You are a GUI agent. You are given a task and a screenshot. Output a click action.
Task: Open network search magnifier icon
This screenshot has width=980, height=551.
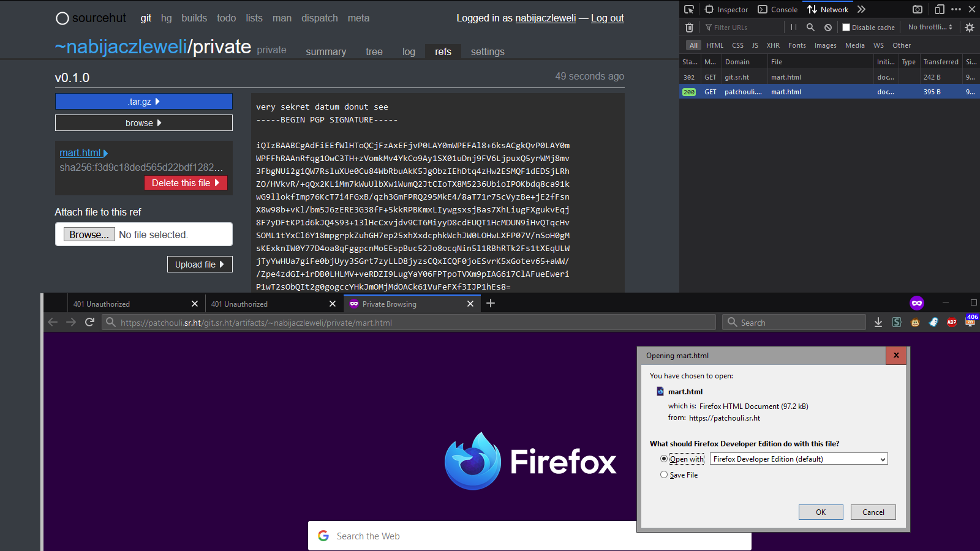(x=810, y=28)
